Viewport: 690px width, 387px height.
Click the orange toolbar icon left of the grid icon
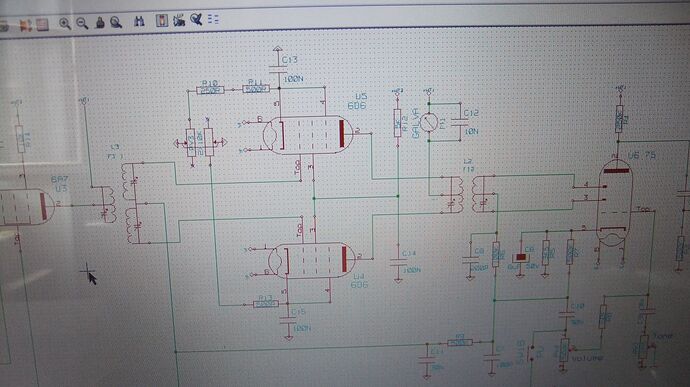click(x=26, y=25)
